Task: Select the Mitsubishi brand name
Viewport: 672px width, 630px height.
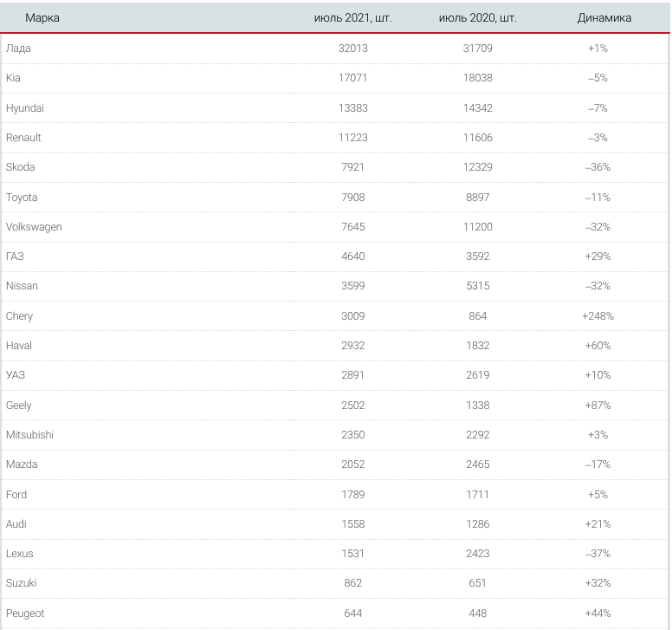Action: click(29, 435)
